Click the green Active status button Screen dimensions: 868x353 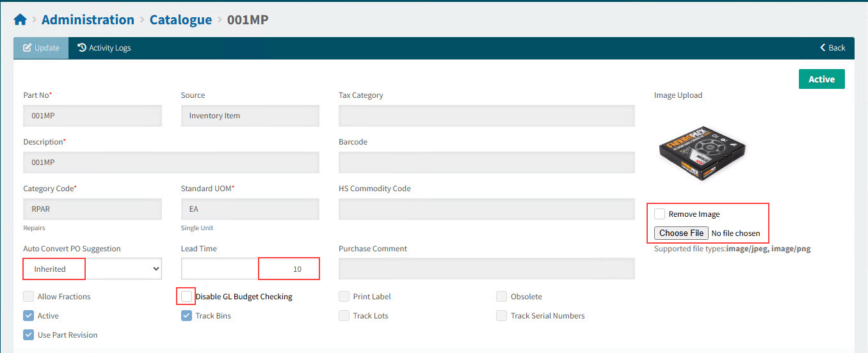pos(821,79)
